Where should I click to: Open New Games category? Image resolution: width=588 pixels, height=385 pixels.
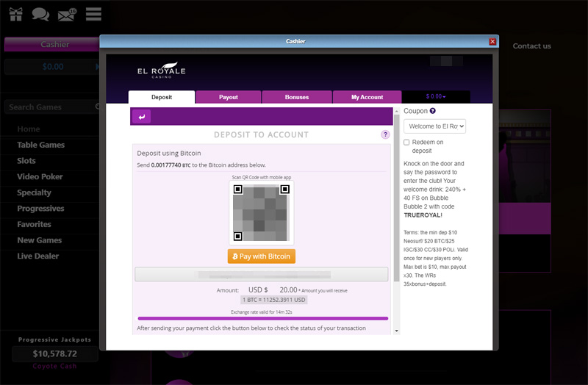pos(40,240)
